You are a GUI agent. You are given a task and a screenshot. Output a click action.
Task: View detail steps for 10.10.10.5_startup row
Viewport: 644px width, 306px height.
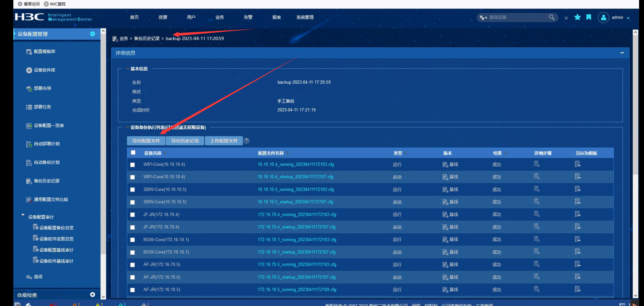pos(536,202)
